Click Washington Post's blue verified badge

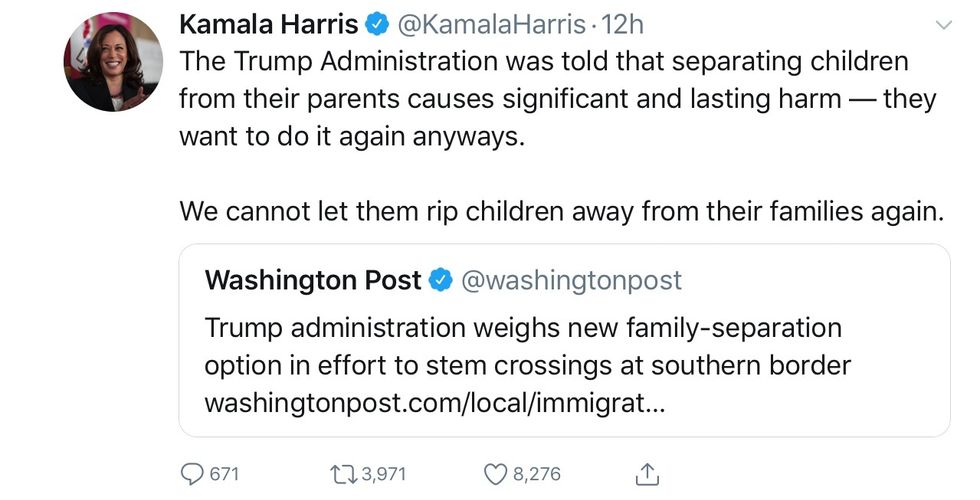440,281
